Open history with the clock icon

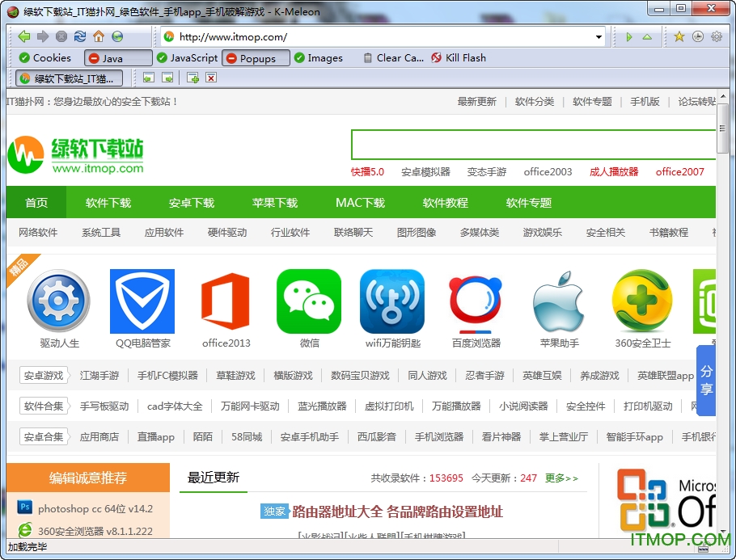(698, 36)
